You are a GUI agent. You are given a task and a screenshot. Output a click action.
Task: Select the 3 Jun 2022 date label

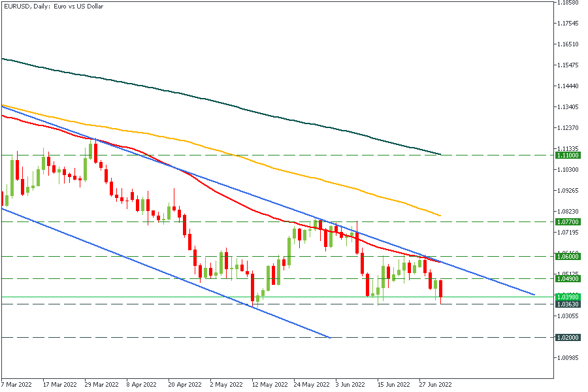pyautogui.click(x=350, y=385)
